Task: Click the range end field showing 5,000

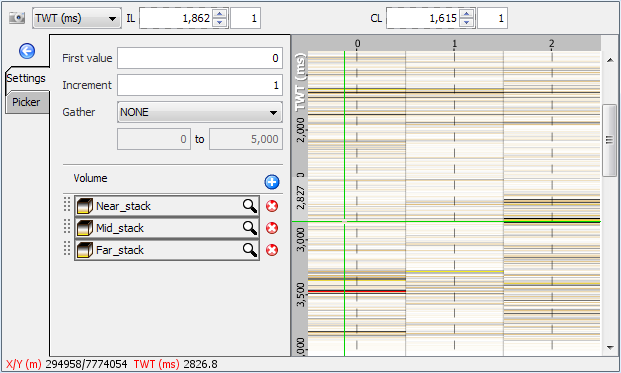Action: tap(246, 139)
